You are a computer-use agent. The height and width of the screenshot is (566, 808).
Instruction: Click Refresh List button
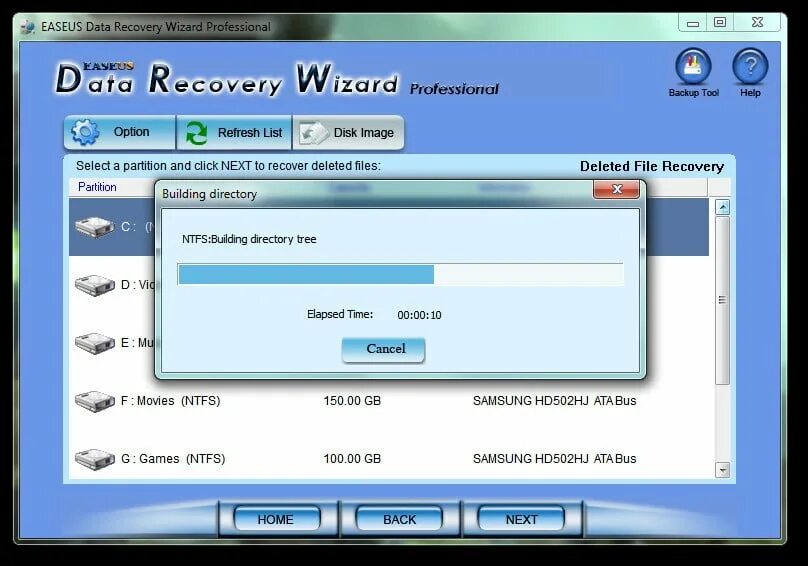(x=234, y=132)
